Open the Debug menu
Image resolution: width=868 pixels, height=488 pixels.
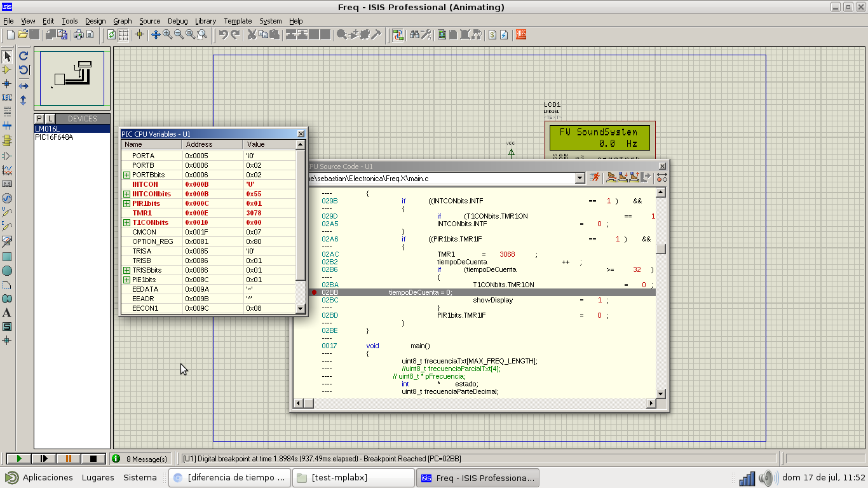click(x=178, y=21)
